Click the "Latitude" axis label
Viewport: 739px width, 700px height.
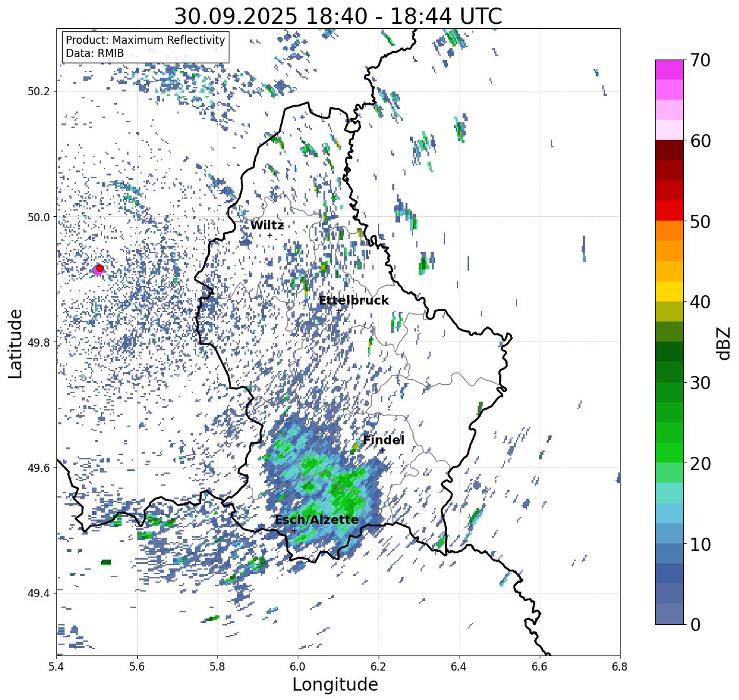[15, 343]
